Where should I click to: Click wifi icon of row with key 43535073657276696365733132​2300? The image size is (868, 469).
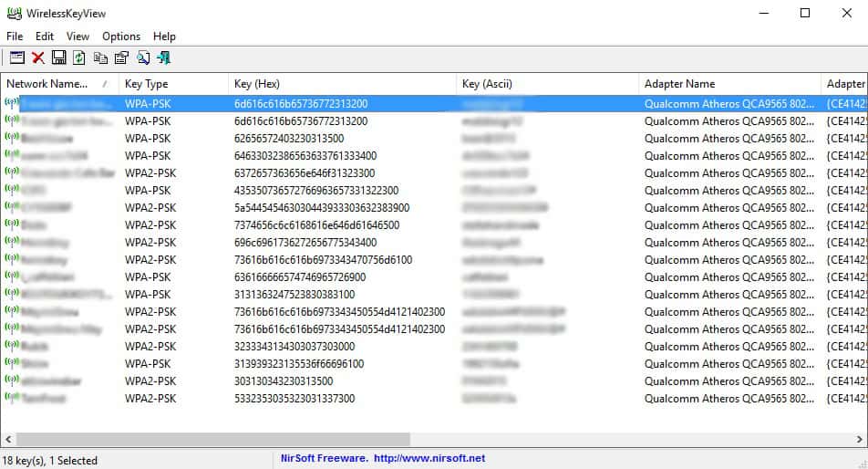[x=12, y=189]
